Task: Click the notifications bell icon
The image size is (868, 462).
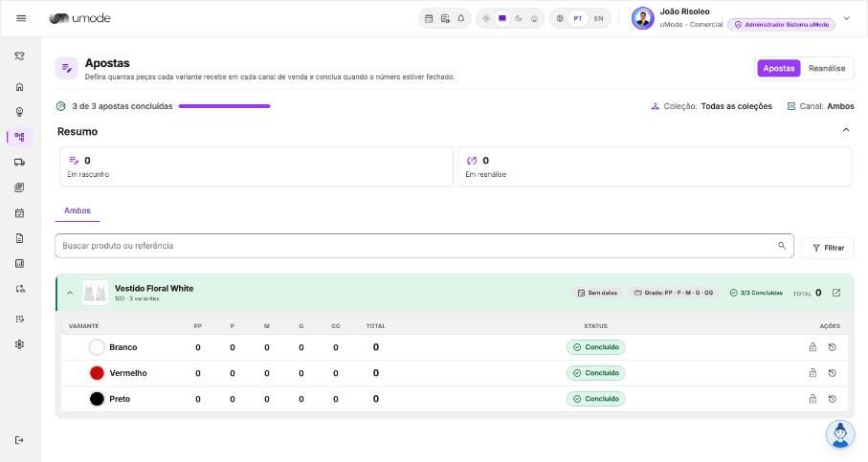Action: click(x=460, y=18)
